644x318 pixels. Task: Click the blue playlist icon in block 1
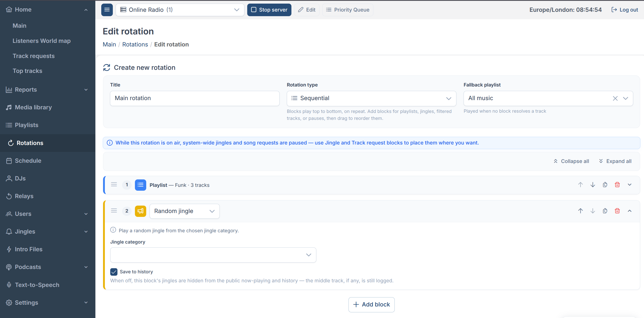coord(140,185)
